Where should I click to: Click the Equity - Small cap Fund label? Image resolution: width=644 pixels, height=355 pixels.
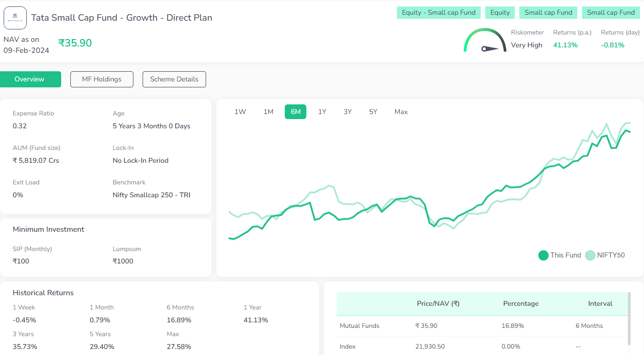pos(438,12)
